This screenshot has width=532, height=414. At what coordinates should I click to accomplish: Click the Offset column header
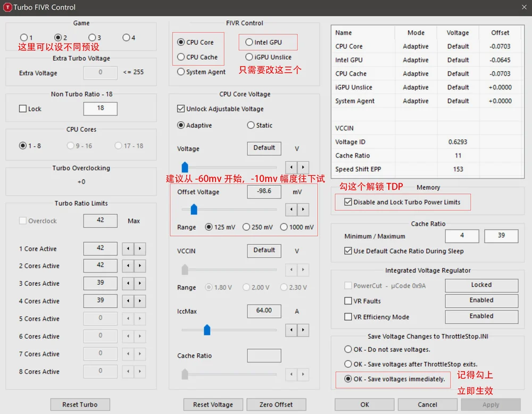click(x=500, y=32)
